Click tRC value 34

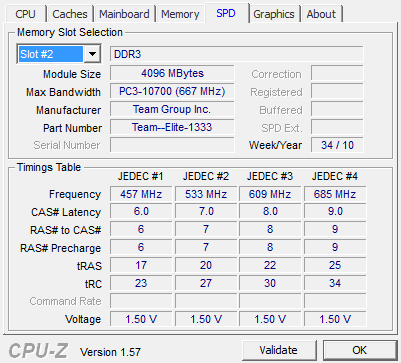pyautogui.click(x=335, y=283)
